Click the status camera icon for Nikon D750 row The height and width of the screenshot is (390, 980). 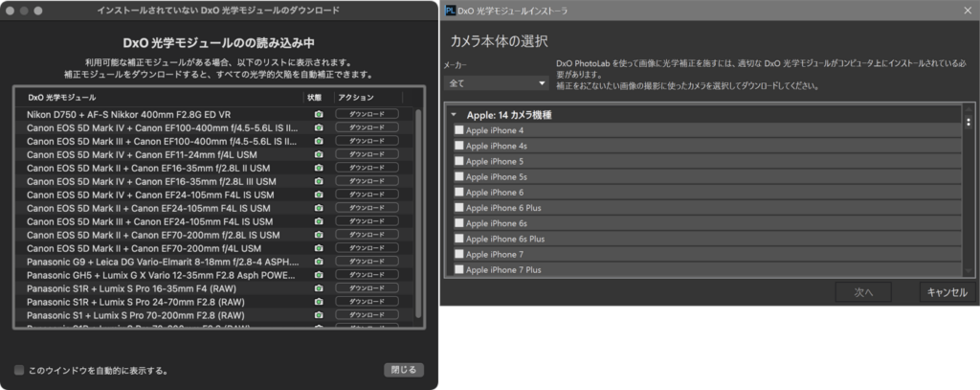(319, 114)
